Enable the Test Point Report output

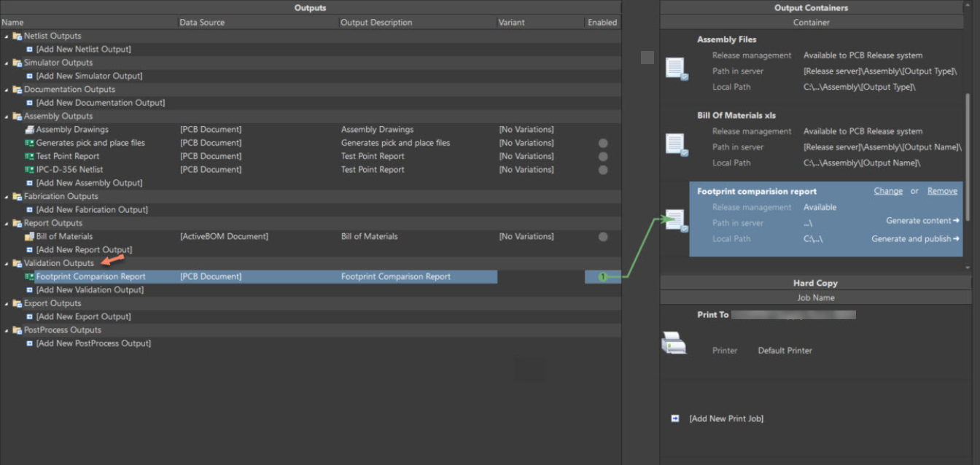(603, 157)
